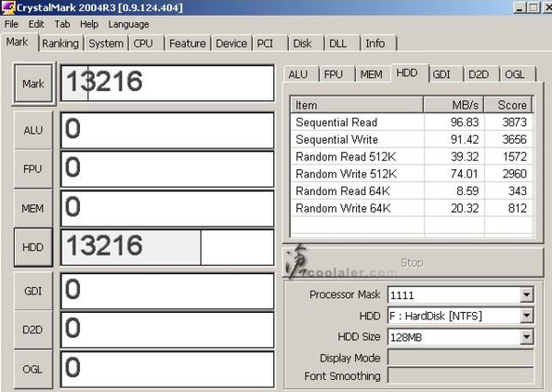Click the Score column header
The height and width of the screenshot is (392, 552).
point(509,105)
